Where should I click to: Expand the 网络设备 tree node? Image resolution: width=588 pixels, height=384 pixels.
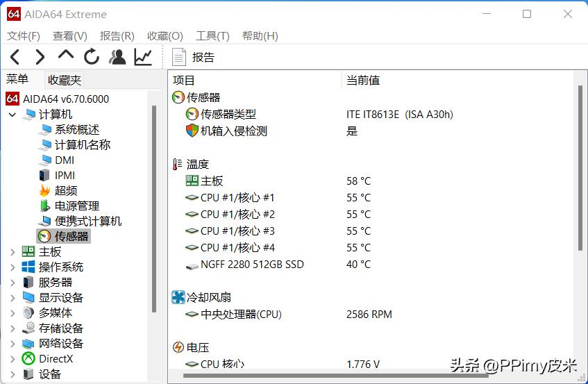12,344
